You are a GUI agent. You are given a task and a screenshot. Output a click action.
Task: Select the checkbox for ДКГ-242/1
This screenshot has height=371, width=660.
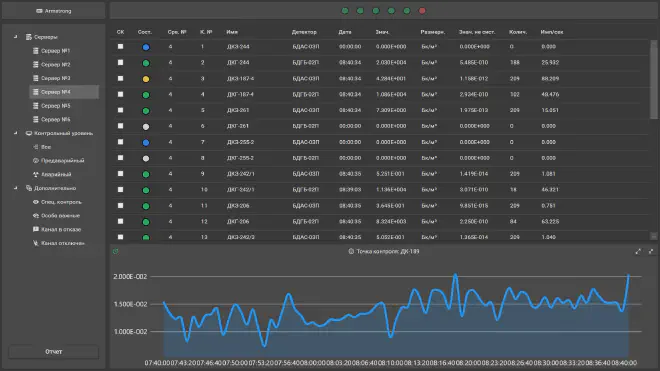(x=120, y=190)
